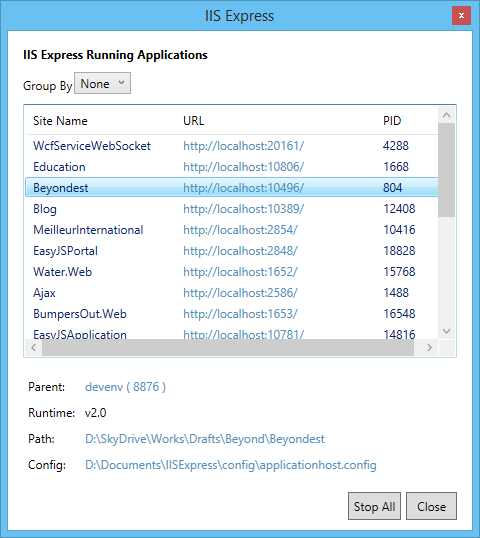Open the Beyondest path link
Viewport: 480px width, 538px height.
[x=205, y=439]
